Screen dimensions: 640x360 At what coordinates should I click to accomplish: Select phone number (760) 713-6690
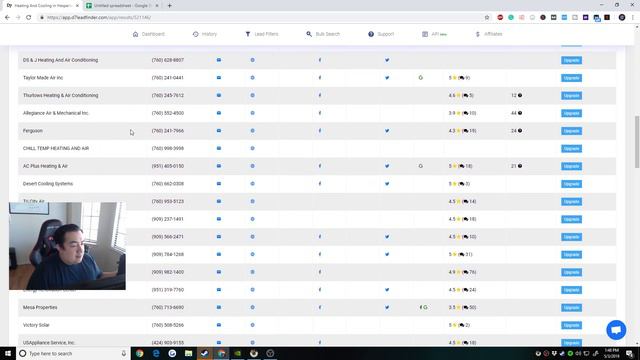point(168,307)
